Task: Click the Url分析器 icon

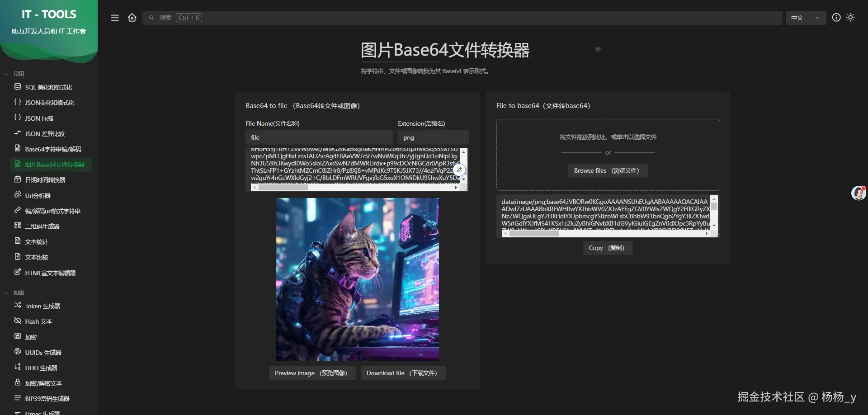Action: (18, 195)
